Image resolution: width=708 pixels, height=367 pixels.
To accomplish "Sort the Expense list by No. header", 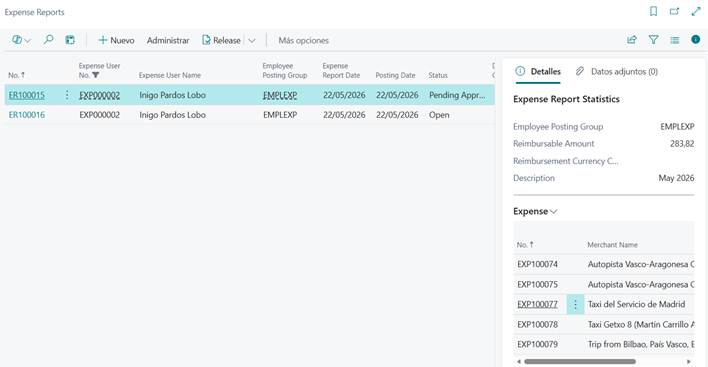I will [525, 245].
